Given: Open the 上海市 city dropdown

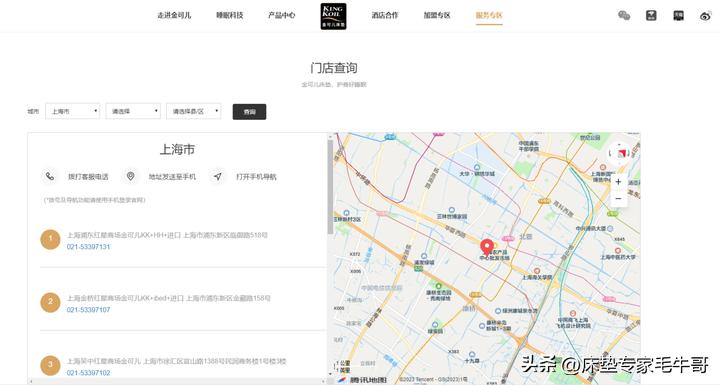Looking at the screenshot, I should click(73, 111).
